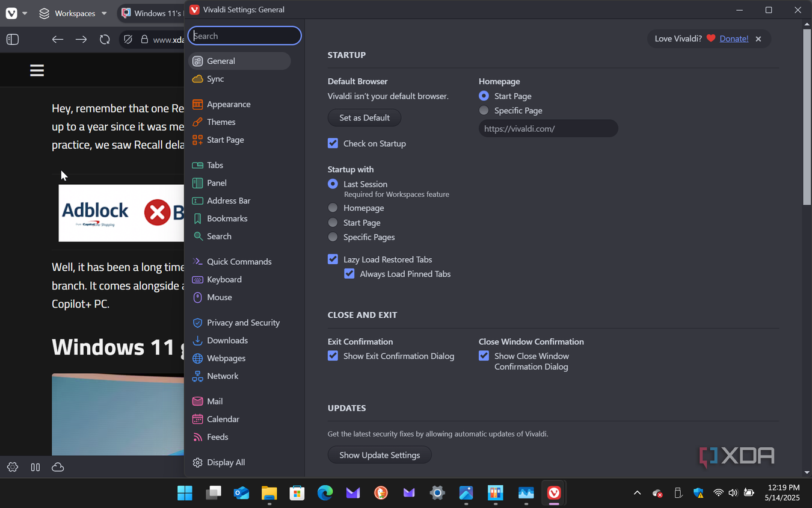This screenshot has width=812, height=508.
Task: Open File Explorer from the taskbar
Action: pos(269,494)
